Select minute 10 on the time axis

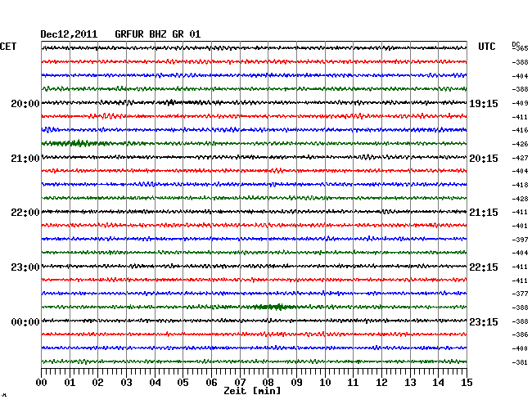(x=325, y=383)
